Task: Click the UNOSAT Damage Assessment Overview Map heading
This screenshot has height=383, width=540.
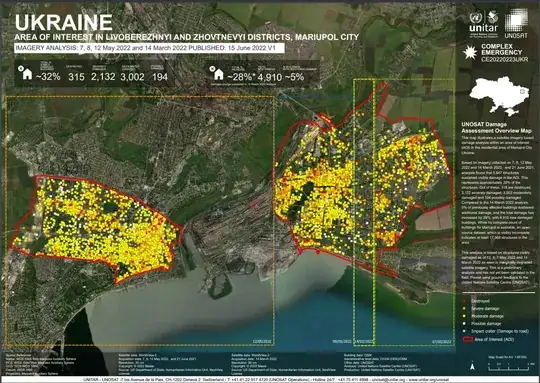Action: coord(497,128)
